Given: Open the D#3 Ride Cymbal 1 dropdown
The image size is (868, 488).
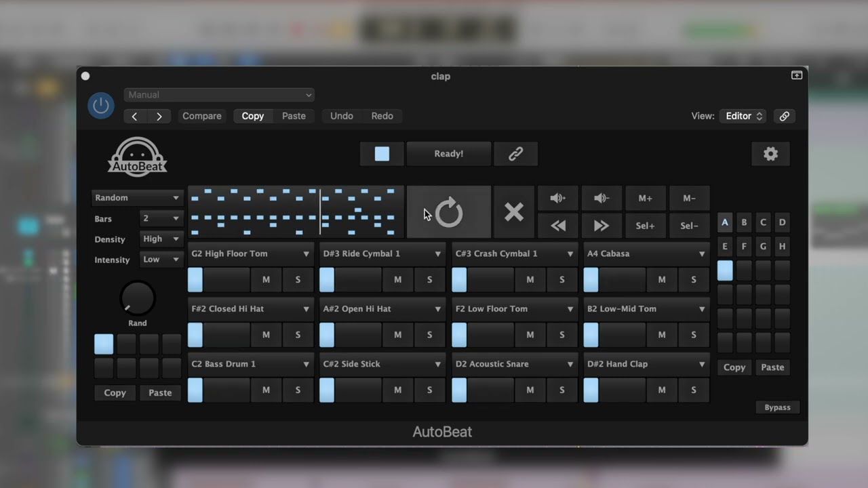Looking at the screenshot, I should pyautogui.click(x=382, y=253).
